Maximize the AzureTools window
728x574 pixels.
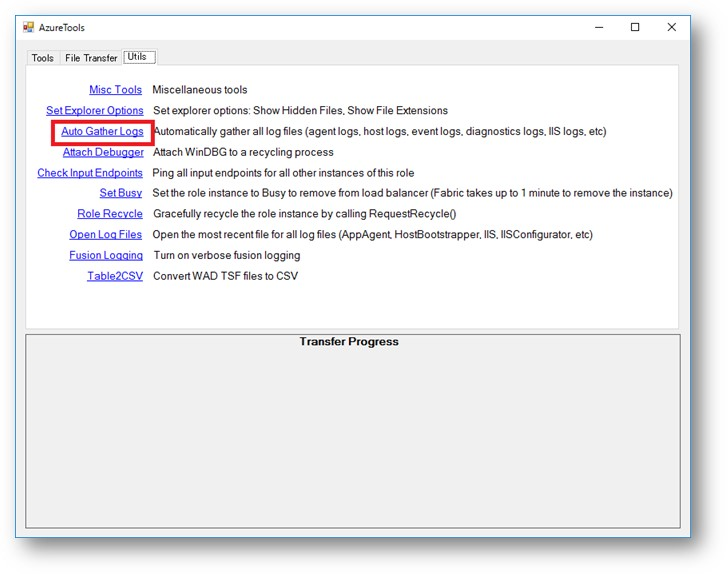[635, 28]
